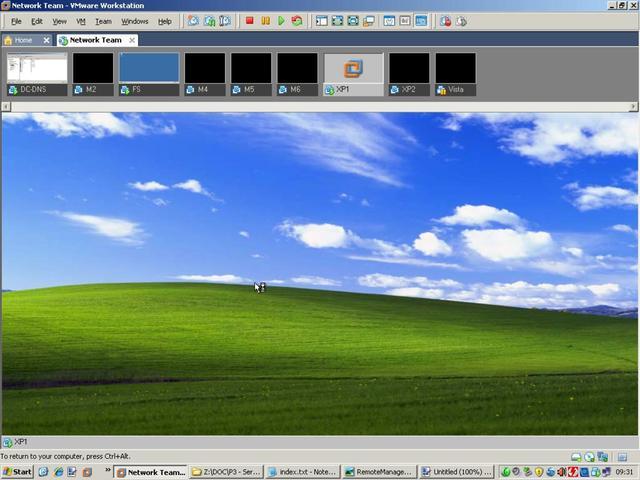The width and height of the screenshot is (640, 480).
Task: Click the Show sidebar toolbar icon
Action: [x=321, y=21]
